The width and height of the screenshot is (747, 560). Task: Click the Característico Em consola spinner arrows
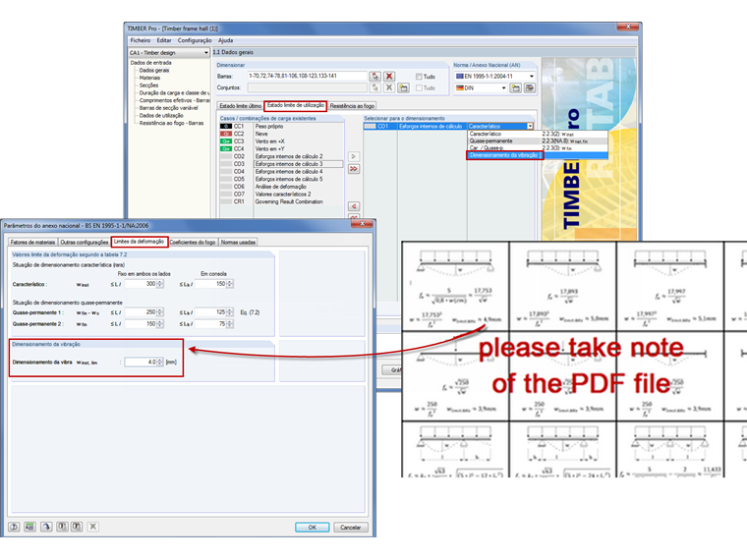pyautogui.click(x=230, y=284)
